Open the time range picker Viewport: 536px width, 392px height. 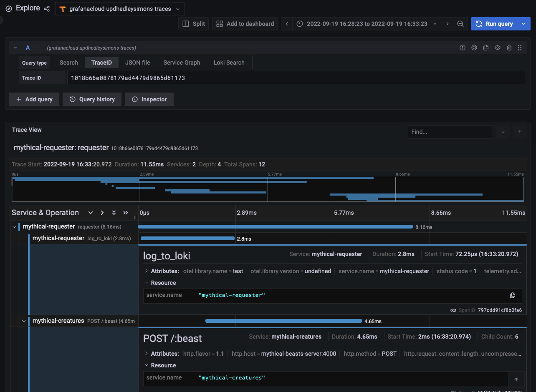pyautogui.click(x=367, y=24)
